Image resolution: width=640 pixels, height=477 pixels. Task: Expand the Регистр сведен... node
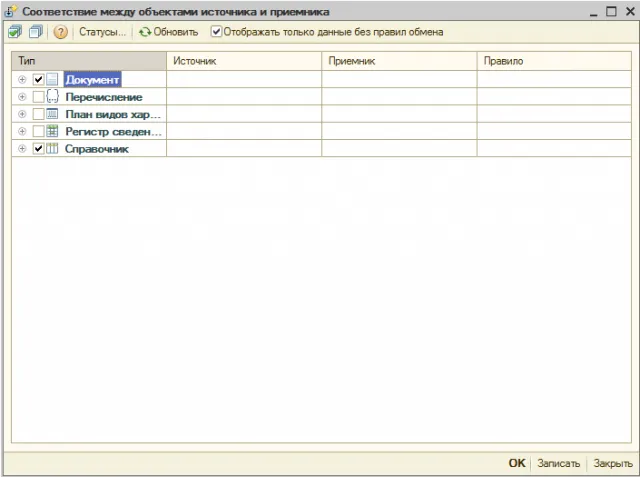click(22, 131)
